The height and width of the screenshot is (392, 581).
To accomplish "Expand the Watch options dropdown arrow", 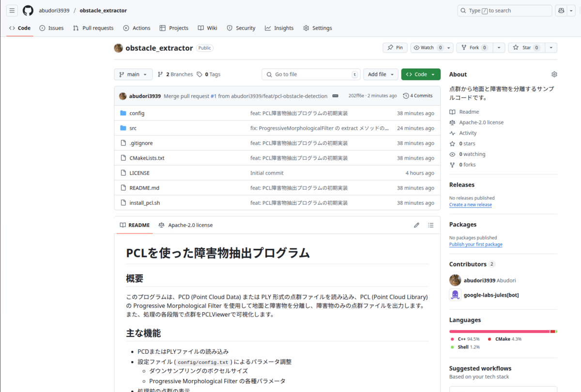I will [449, 48].
